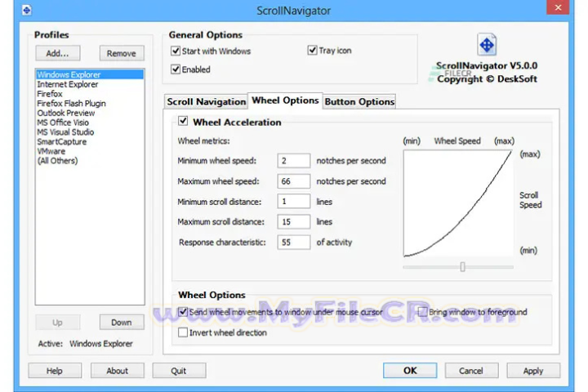Click the blue ScrollNavigator logo icon
The image size is (588, 392).
(x=487, y=45)
